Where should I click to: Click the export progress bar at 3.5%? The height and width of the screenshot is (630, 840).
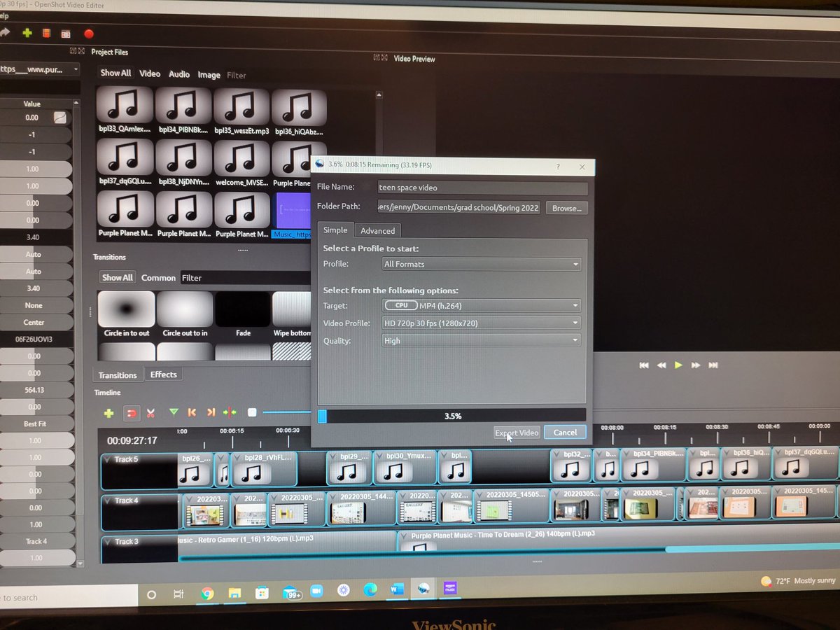pos(452,416)
